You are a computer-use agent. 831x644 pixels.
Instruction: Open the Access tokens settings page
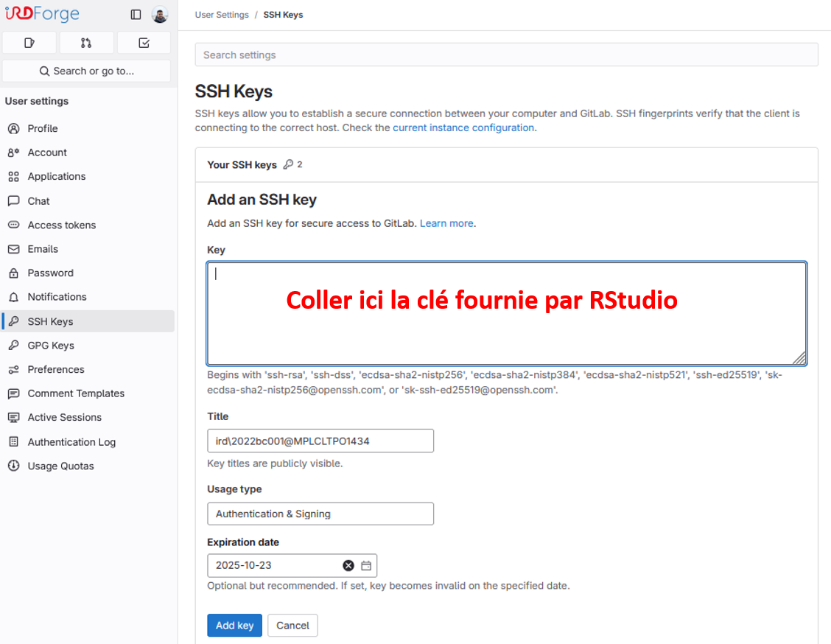[62, 225]
